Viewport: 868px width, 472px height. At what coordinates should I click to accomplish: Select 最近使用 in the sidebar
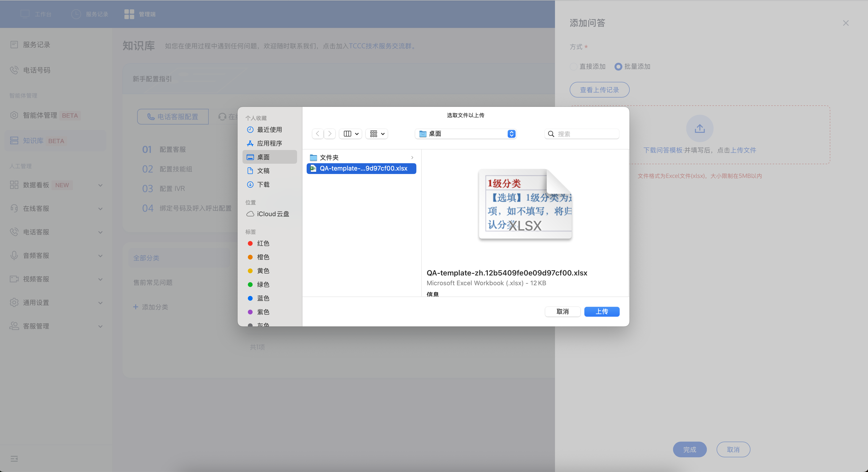click(269, 130)
